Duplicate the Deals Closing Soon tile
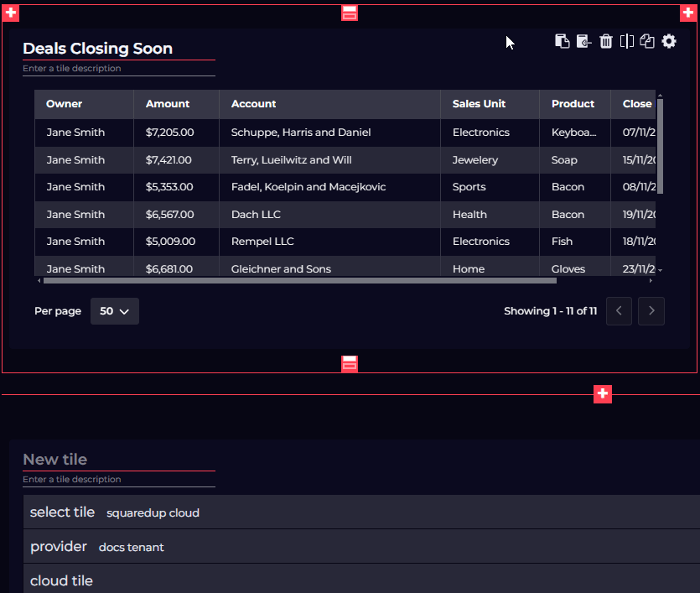Image resolution: width=700 pixels, height=593 pixels. 647,42
